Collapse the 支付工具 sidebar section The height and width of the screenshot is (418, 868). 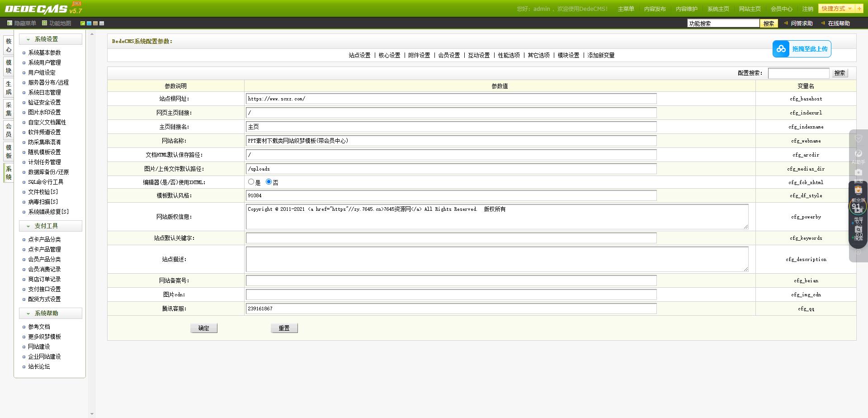click(28, 226)
